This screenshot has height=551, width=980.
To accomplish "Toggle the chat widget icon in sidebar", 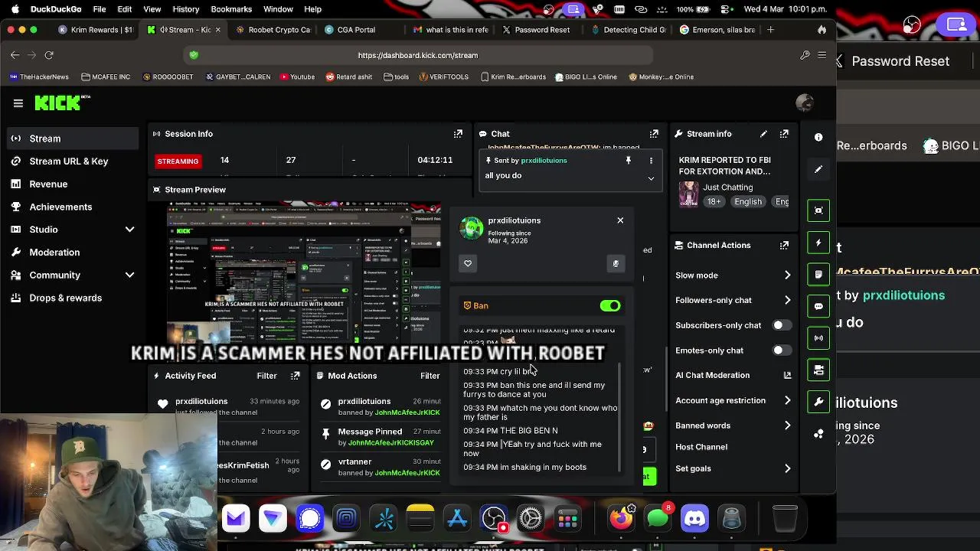I will (x=818, y=306).
